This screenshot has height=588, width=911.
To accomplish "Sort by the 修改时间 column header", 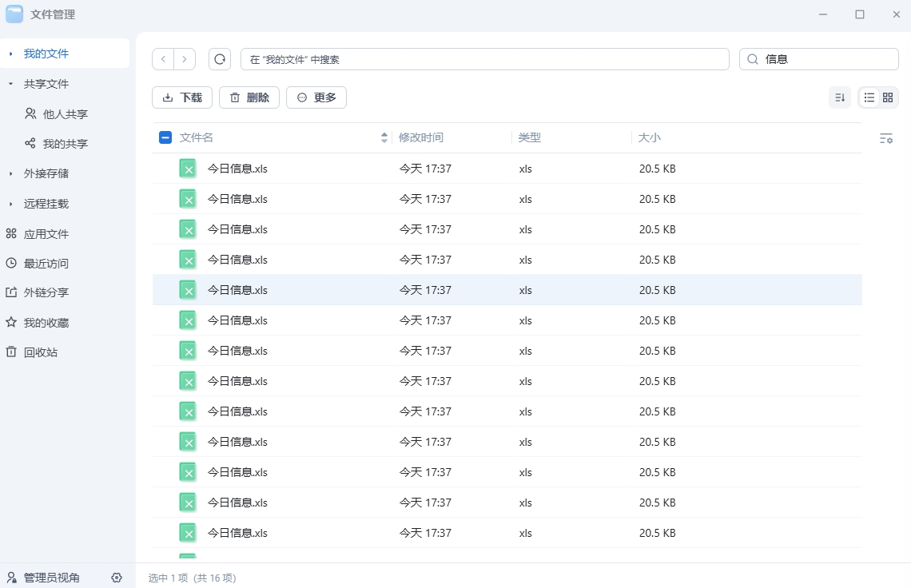I will pos(420,137).
